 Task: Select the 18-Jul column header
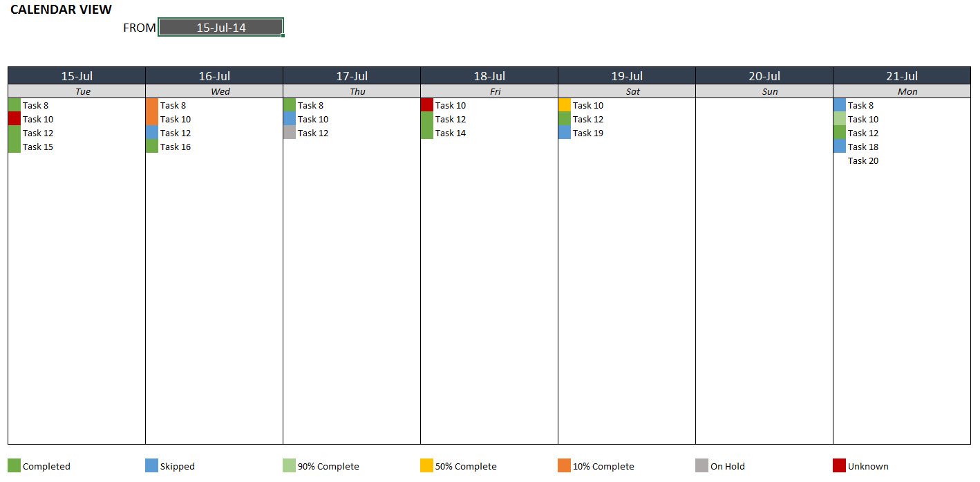[x=488, y=75]
